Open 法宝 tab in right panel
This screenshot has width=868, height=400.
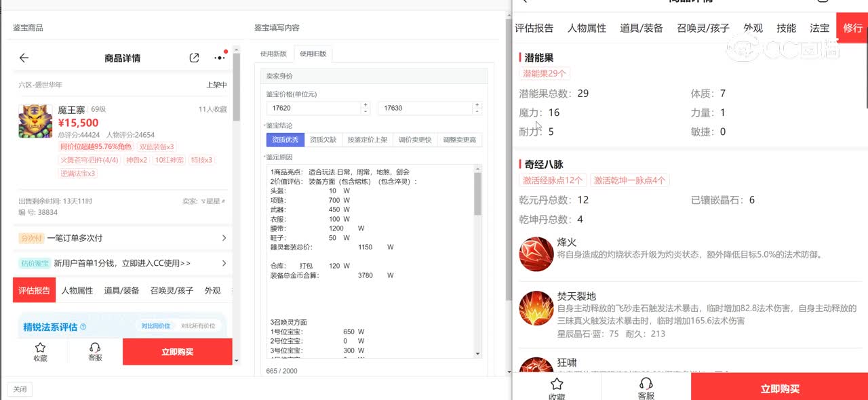click(820, 28)
